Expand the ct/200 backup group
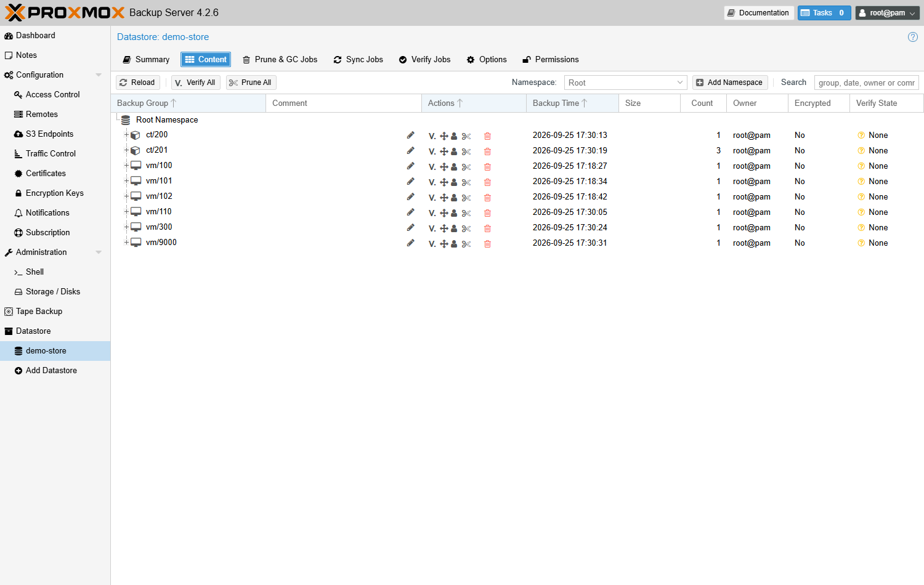924x585 pixels. (126, 135)
